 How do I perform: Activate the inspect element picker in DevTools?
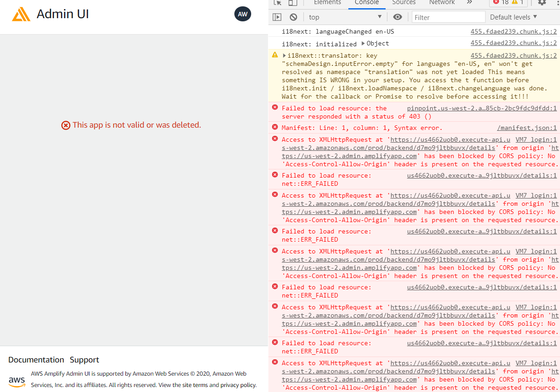pos(278,2)
